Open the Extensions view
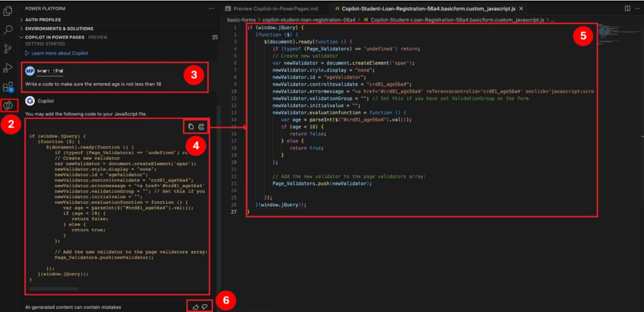 pyautogui.click(x=8, y=87)
